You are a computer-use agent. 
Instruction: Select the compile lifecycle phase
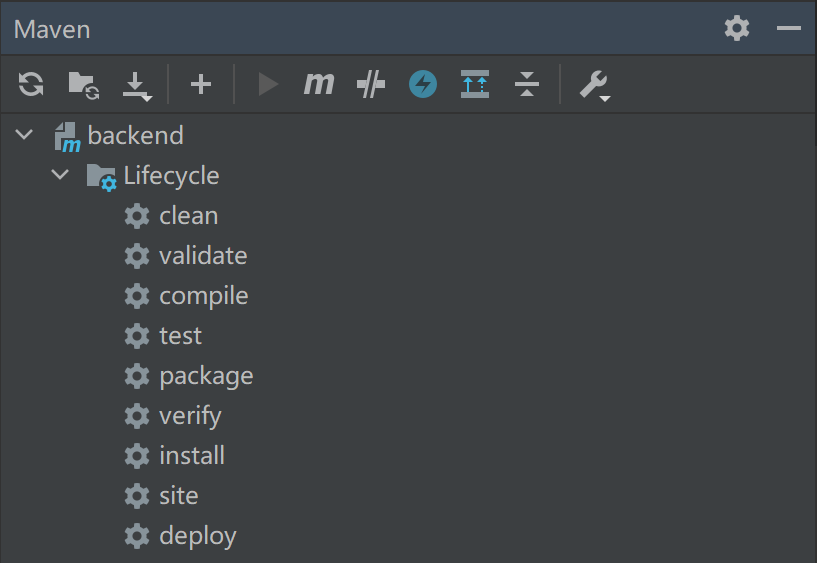(x=204, y=296)
